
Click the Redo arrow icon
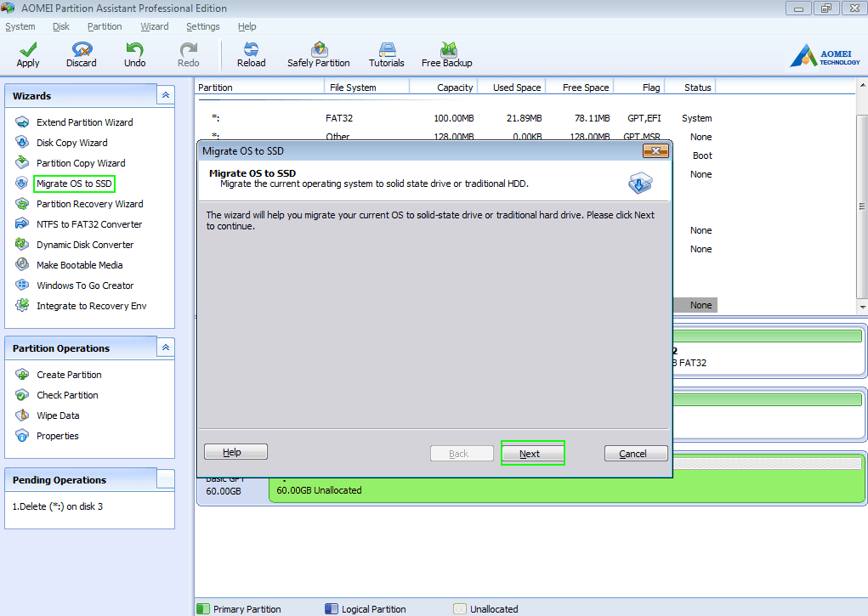[x=188, y=49]
